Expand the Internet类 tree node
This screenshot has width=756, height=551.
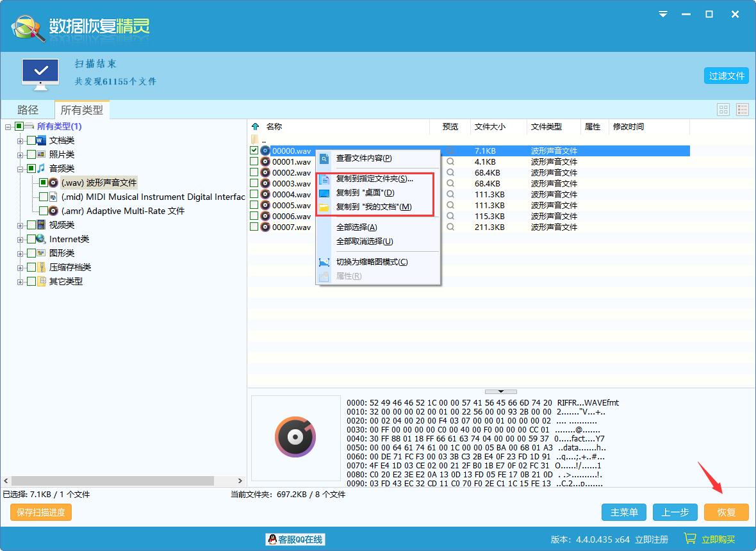tap(21, 239)
